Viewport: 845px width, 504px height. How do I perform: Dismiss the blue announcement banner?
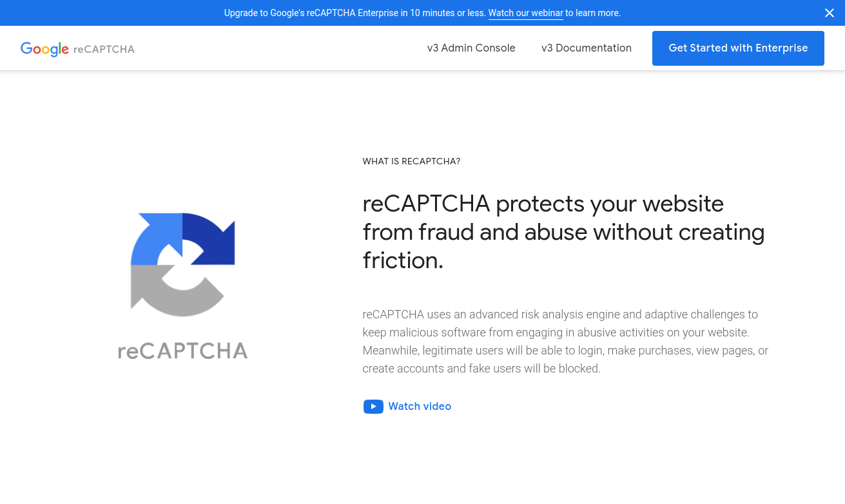coord(830,13)
